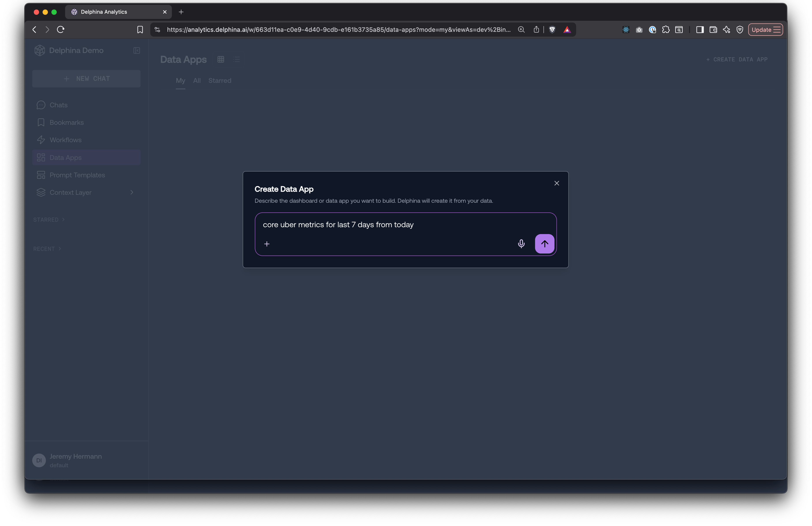This screenshot has width=812, height=526.
Task: Close the Delphina Analytics tab
Action: coord(165,12)
